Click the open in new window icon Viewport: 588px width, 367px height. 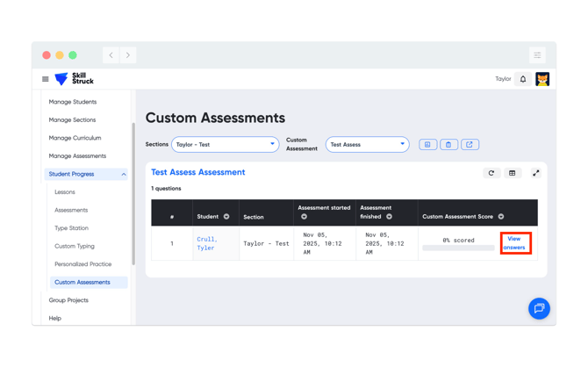coord(470,145)
